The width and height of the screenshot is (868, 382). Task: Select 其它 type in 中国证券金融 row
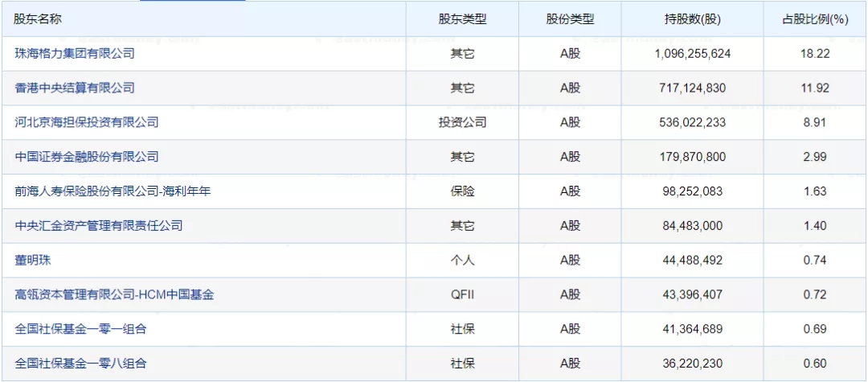[x=462, y=157]
